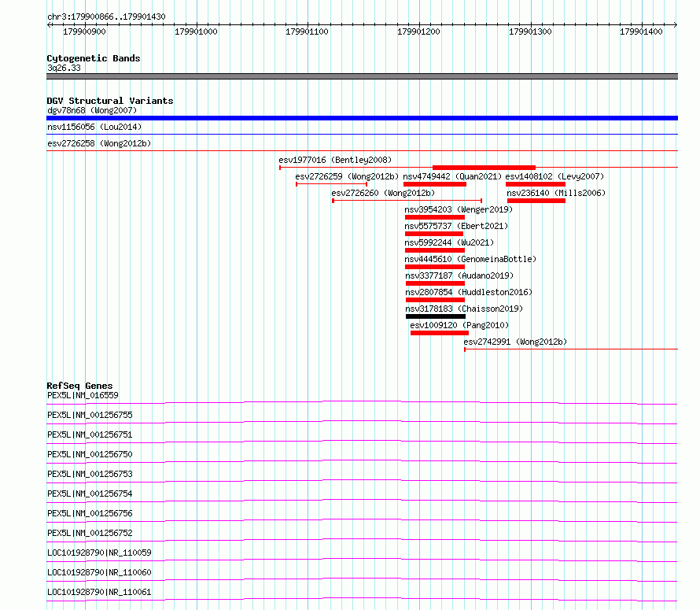Screen dimensions: 700x610
Task: Select the thick blue dgv78n68 variant bar
Action: (362, 118)
